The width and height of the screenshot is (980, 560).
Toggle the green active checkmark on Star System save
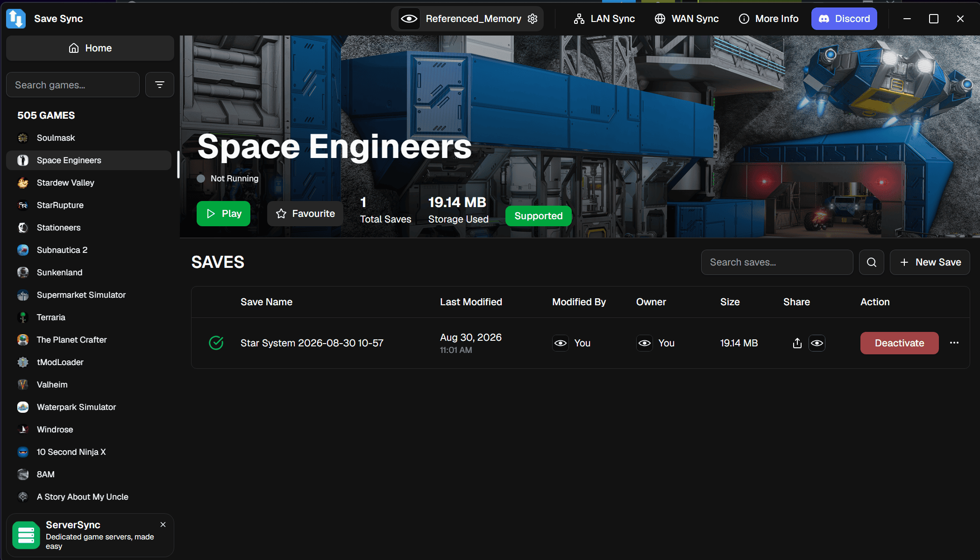pyautogui.click(x=216, y=343)
